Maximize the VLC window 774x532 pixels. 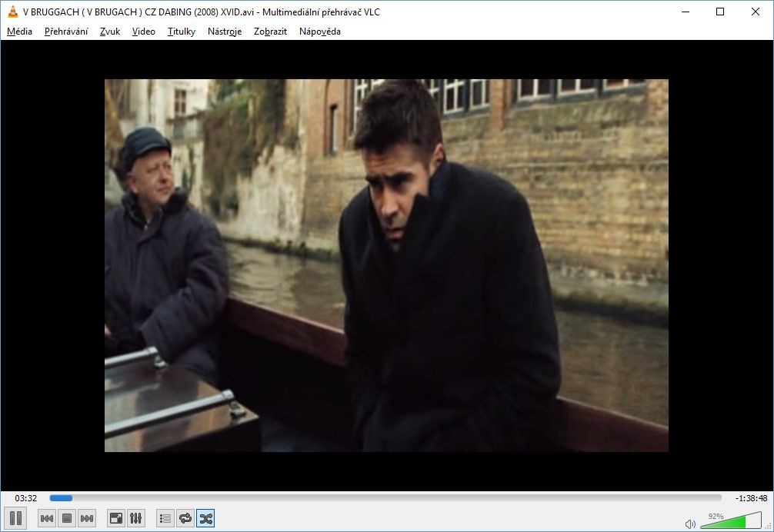(719, 12)
